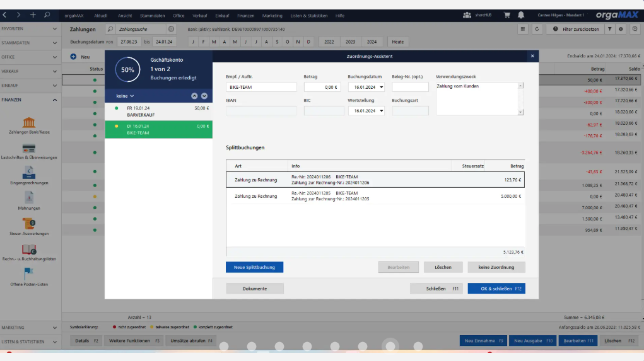644x361 pixels.
Task: Click the OK & schließen button
Action: (x=496, y=289)
